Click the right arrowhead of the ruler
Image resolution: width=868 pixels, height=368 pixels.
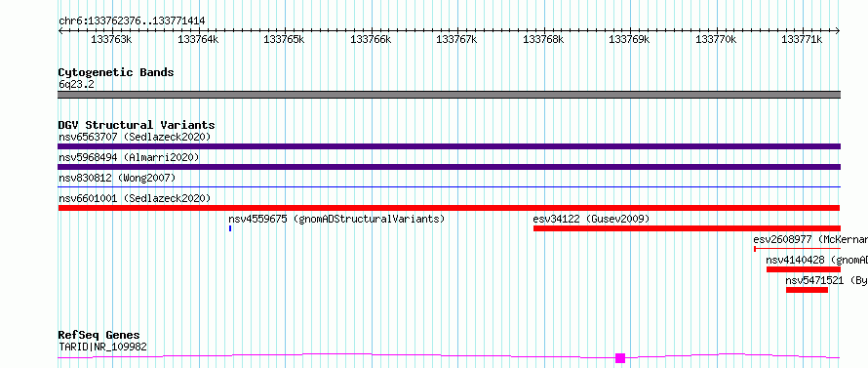(x=838, y=30)
